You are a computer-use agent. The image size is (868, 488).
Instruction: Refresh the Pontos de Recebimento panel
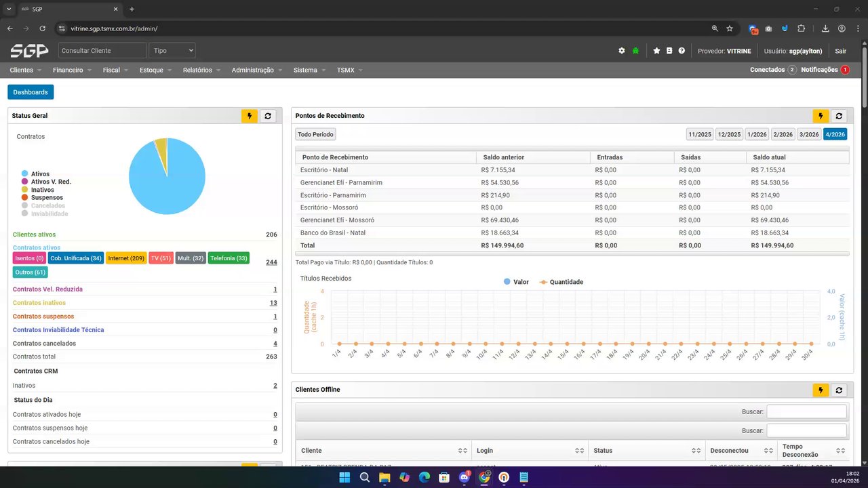[839, 116]
